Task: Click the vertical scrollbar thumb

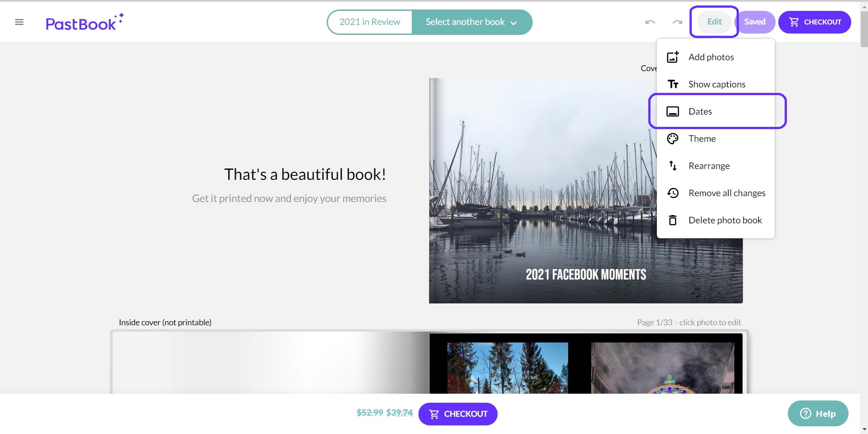Action: tap(864, 29)
